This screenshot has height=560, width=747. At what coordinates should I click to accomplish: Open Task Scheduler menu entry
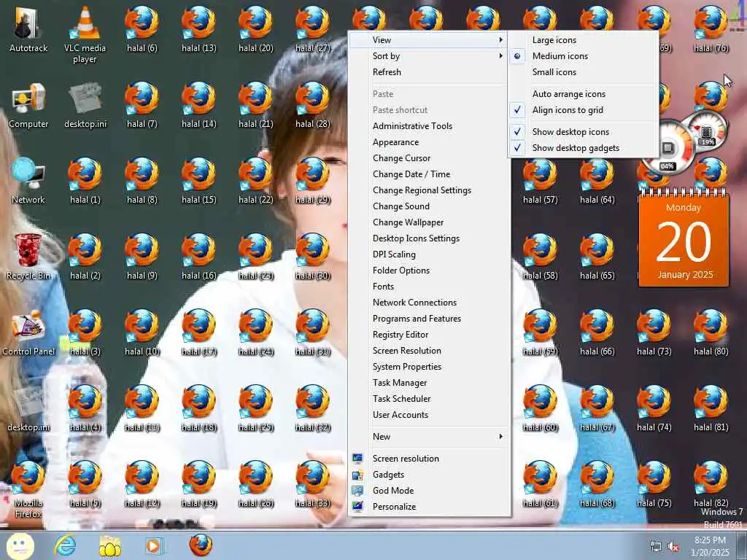(x=429, y=399)
